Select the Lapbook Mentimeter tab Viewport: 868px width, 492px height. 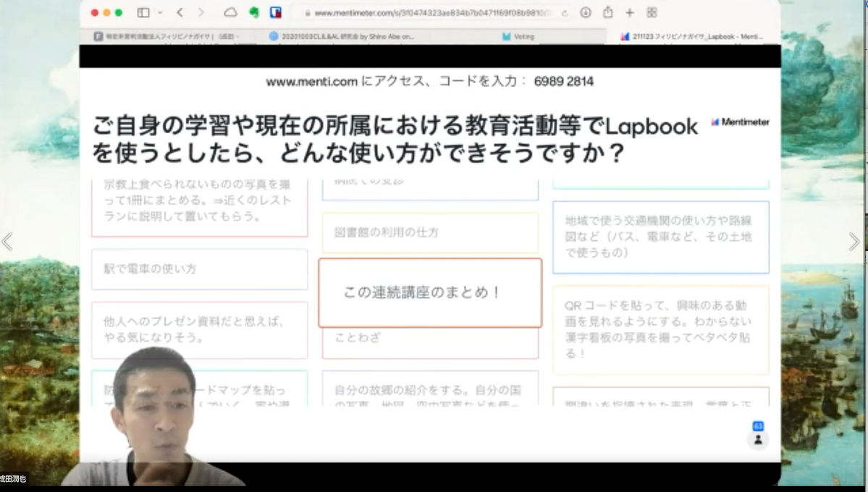point(691,36)
